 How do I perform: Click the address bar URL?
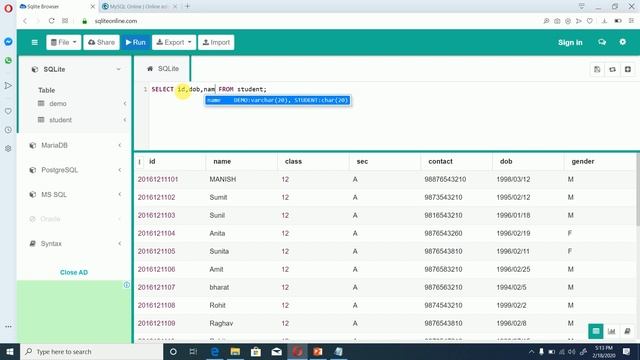pos(116,21)
